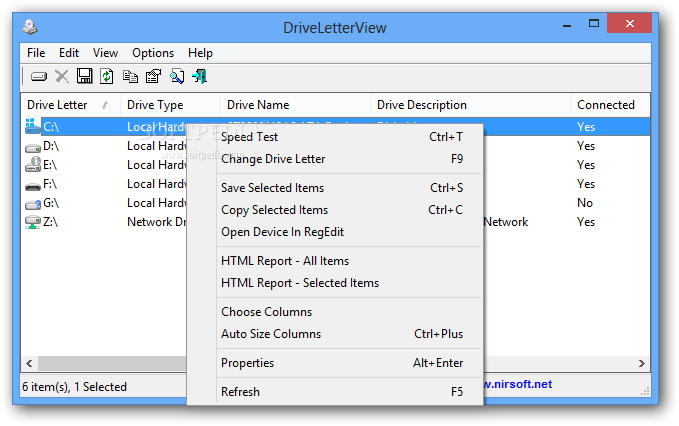Open the Options menu
679x426 pixels.
153,53
